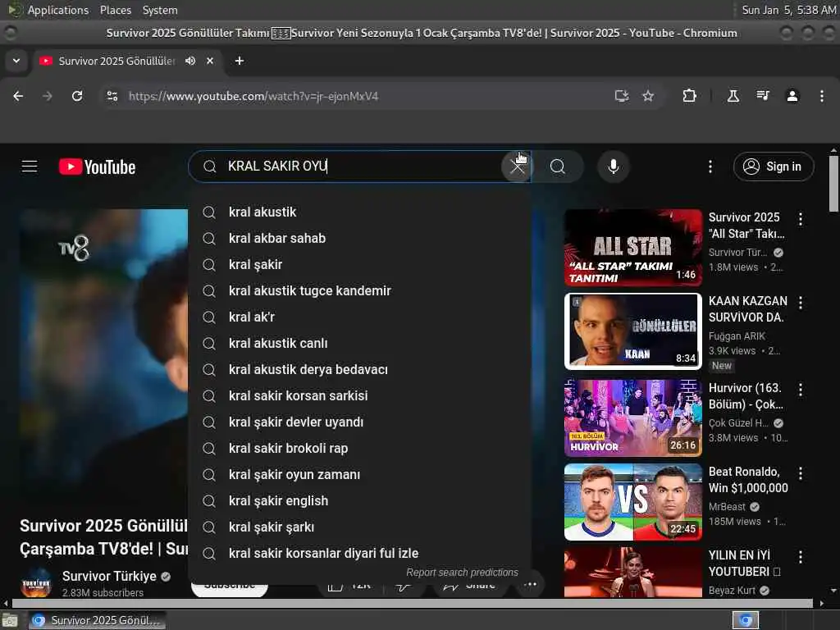This screenshot has width=840, height=630.
Task: Open 'Beat Ronaldo, Win $1,000,000' title
Action: (x=748, y=480)
